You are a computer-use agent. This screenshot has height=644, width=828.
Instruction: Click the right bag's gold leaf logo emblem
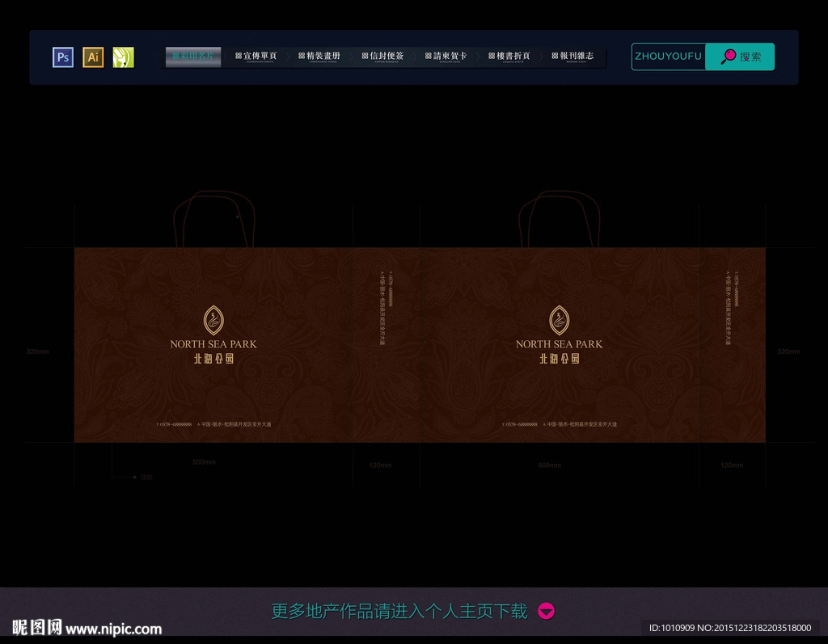point(560,320)
